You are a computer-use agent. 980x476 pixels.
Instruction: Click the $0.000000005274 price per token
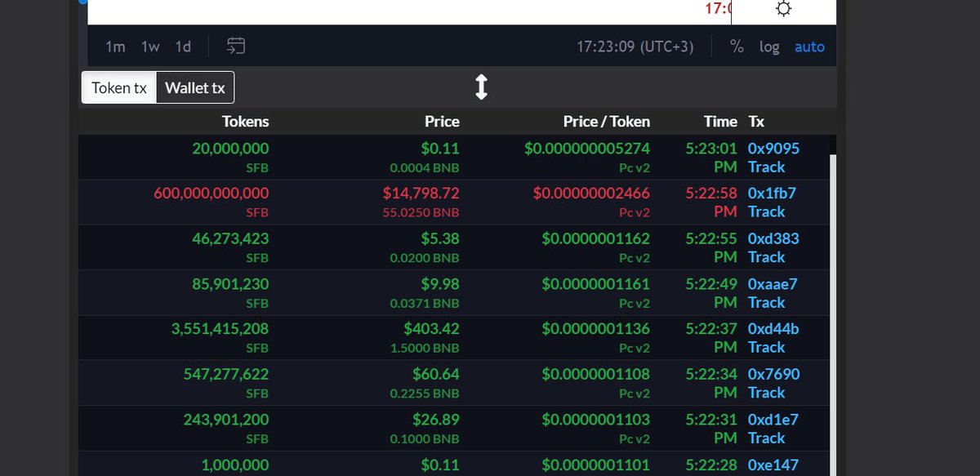click(587, 149)
